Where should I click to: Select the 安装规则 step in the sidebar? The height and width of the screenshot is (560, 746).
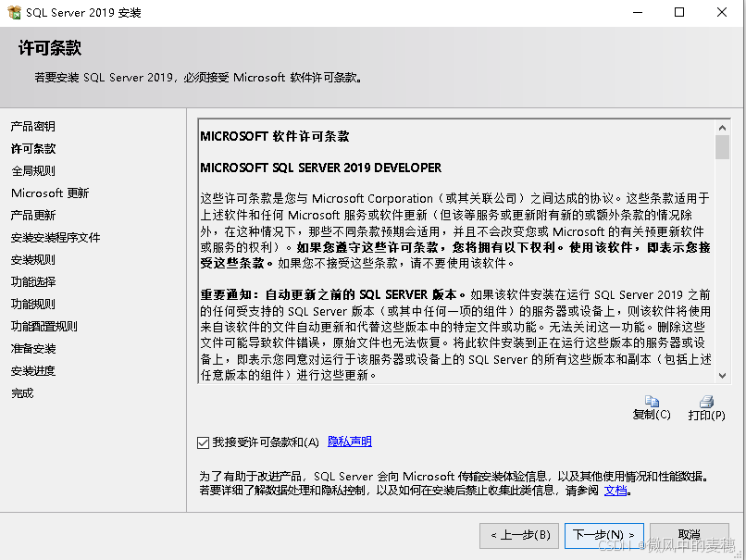click(x=33, y=260)
